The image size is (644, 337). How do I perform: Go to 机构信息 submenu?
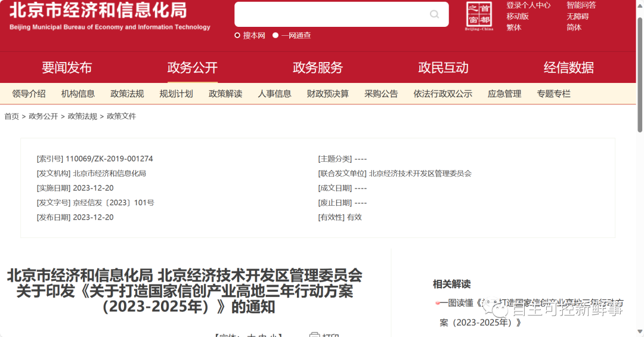click(x=78, y=94)
